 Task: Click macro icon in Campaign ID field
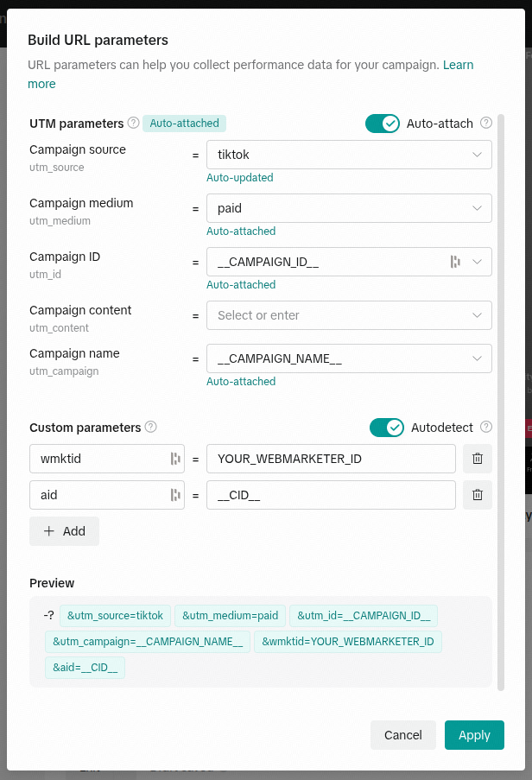coord(455,262)
